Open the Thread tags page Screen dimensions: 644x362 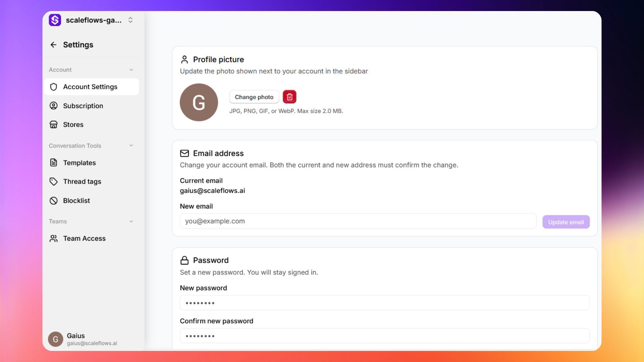coord(91,181)
